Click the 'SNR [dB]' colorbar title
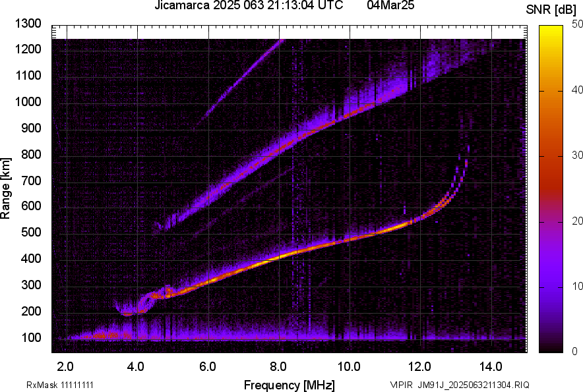Image resolution: width=583 pixels, height=392 pixels. click(551, 10)
